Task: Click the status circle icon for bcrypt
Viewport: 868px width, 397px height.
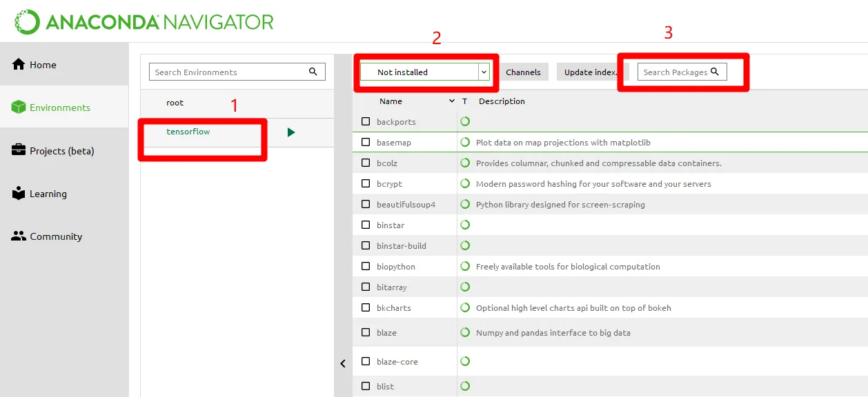Action: tap(465, 183)
